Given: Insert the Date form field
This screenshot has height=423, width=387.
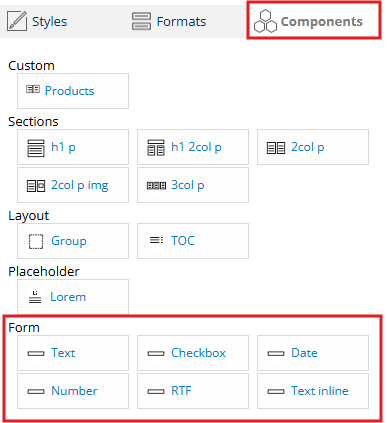Looking at the screenshot, I should [x=313, y=353].
